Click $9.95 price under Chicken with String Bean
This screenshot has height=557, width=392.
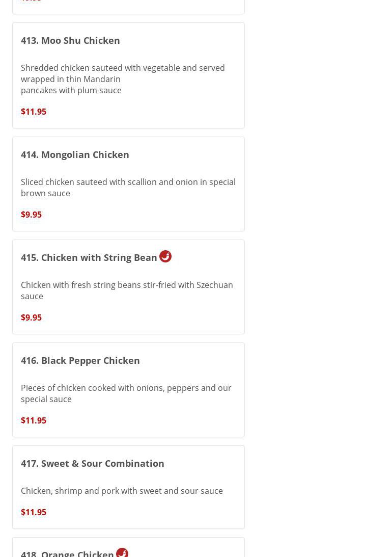[x=31, y=317]
